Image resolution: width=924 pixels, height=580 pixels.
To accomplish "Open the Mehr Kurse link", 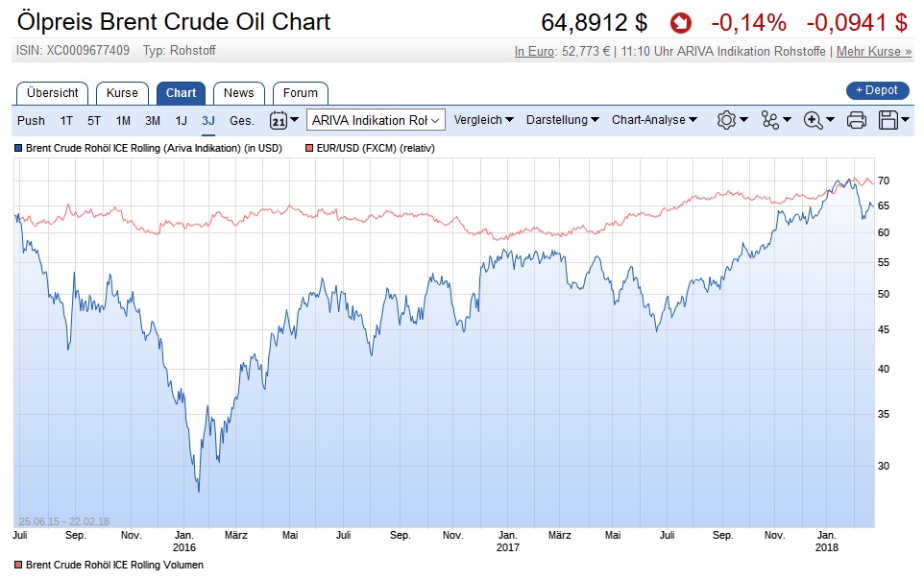I will pos(874,52).
